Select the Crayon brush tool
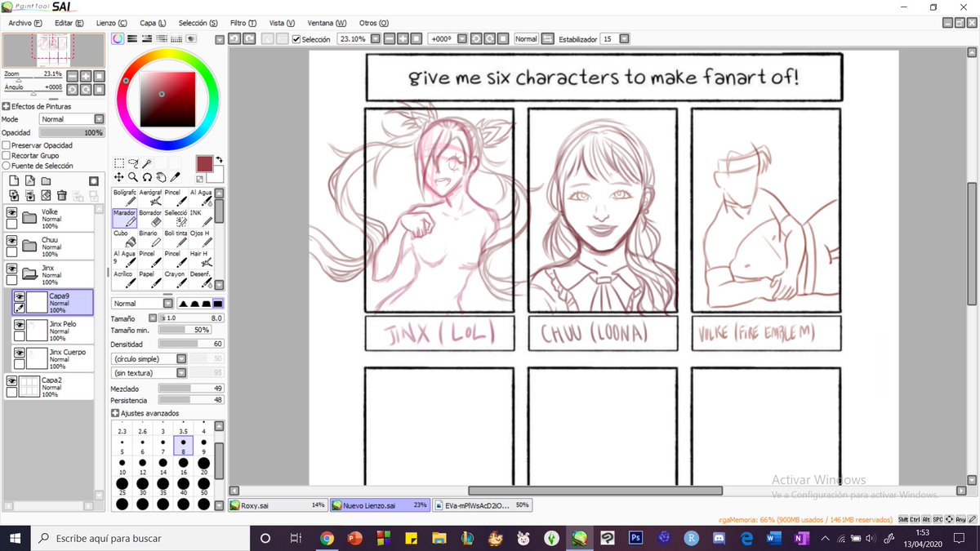Viewport: 980px width, 551px height. [175, 279]
